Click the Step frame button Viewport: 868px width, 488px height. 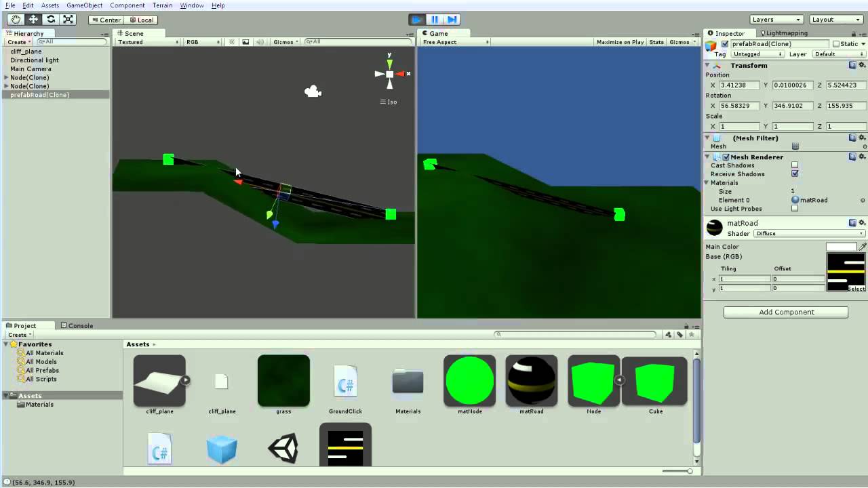[452, 20]
